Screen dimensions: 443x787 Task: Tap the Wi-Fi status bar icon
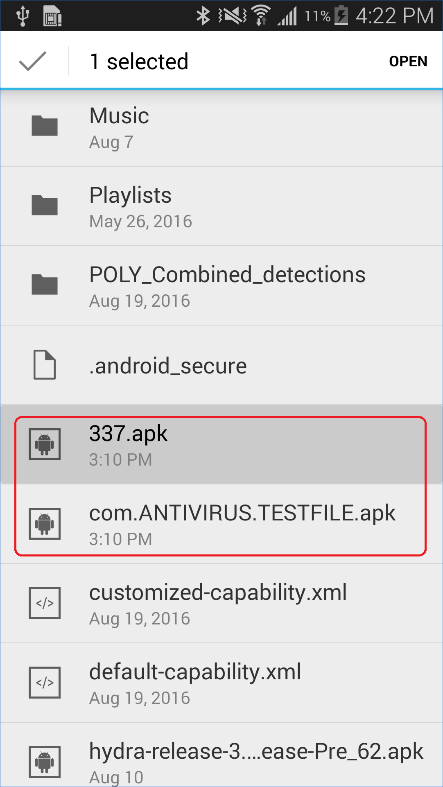click(260, 16)
